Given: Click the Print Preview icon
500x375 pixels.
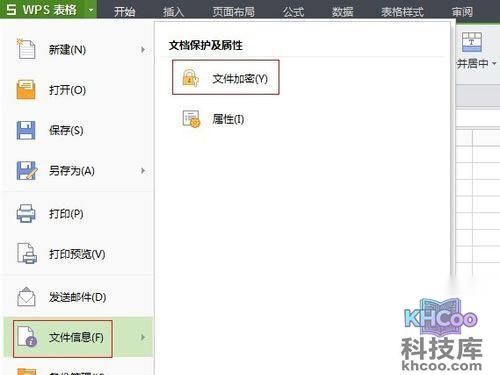Looking at the screenshot, I should pos(27,253).
